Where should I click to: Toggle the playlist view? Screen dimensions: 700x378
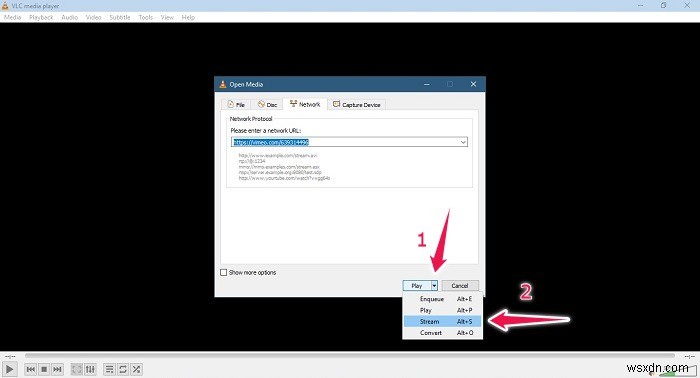point(109,369)
